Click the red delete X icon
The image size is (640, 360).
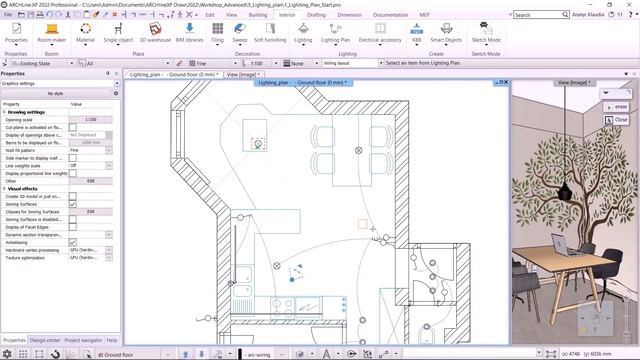tap(115, 14)
